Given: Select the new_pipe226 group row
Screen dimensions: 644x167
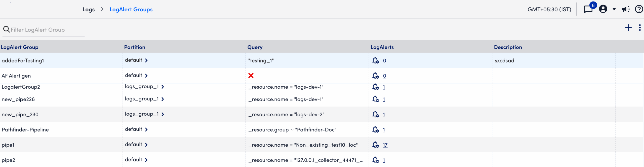Looking at the screenshot, I should (x=18, y=99).
